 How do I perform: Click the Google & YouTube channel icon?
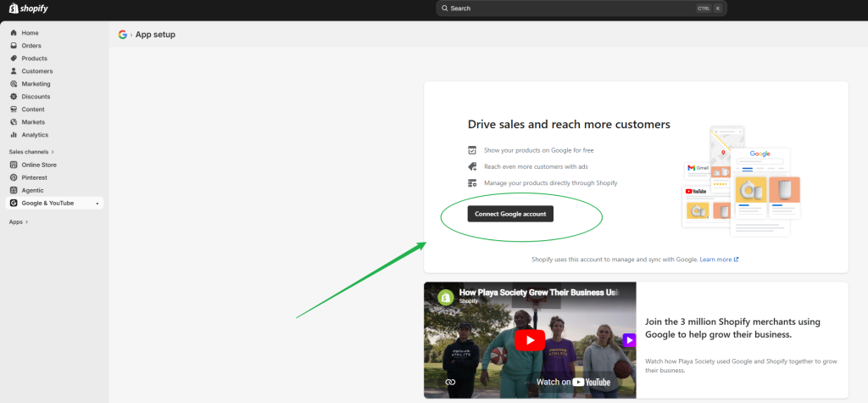(x=14, y=203)
